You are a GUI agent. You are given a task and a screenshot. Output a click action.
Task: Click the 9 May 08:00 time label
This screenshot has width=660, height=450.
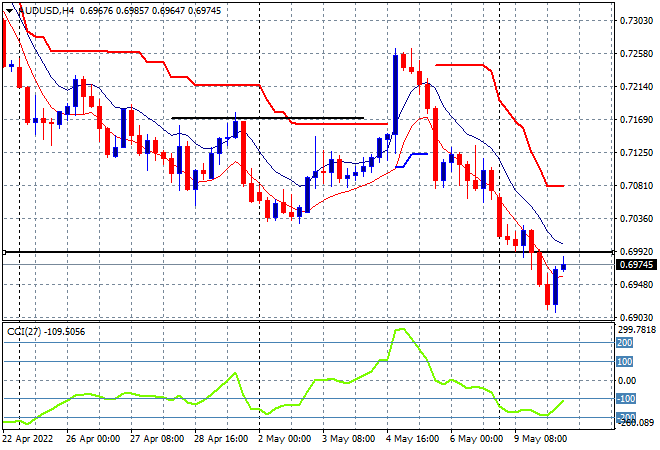[540, 439]
